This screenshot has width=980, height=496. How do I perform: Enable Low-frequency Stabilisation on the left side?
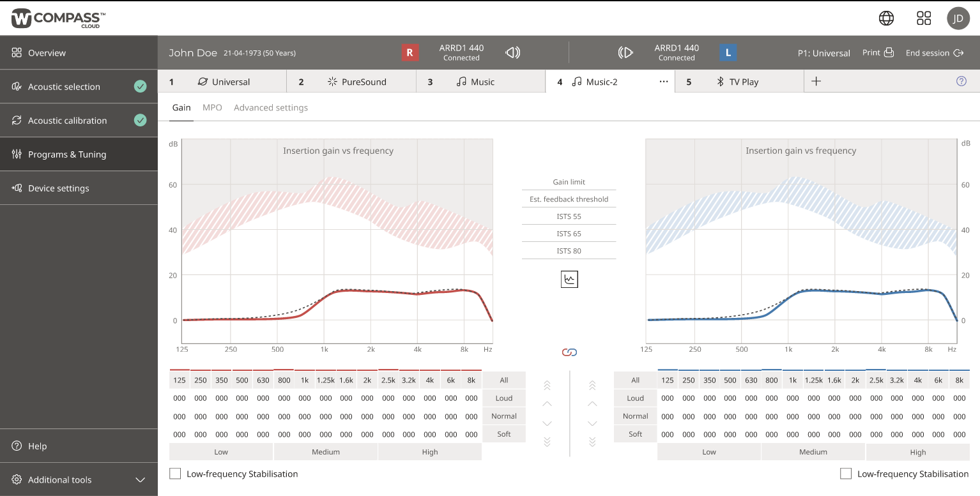[x=175, y=474]
